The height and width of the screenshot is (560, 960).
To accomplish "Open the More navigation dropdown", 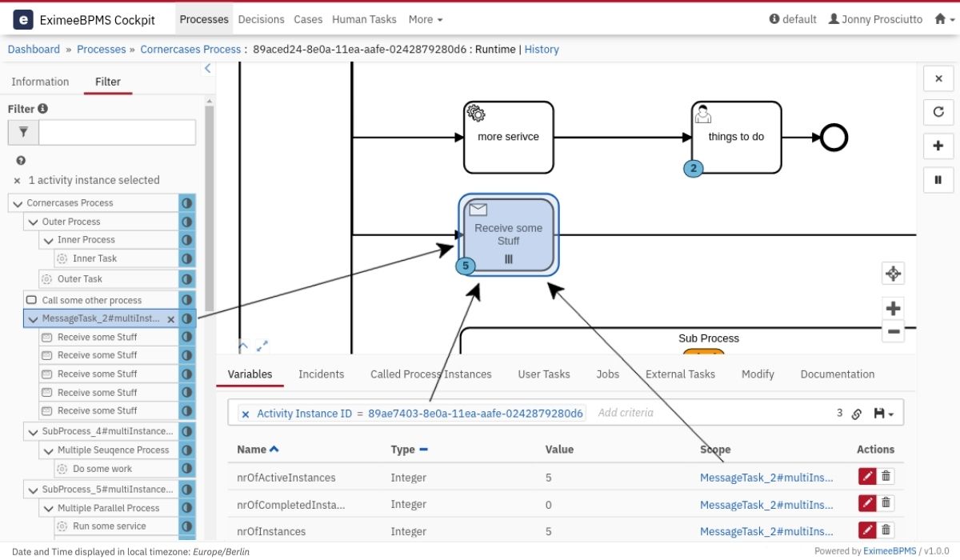I will click(x=425, y=19).
